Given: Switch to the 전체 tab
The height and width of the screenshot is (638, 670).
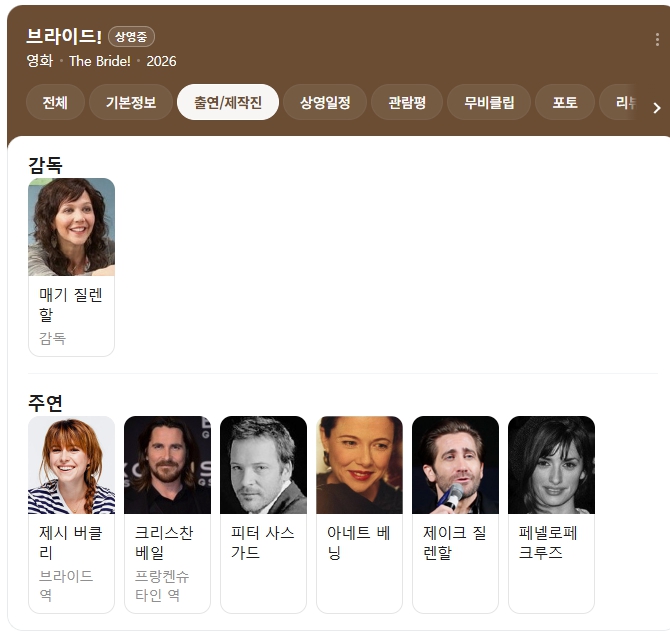Looking at the screenshot, I should coord(55,102).
